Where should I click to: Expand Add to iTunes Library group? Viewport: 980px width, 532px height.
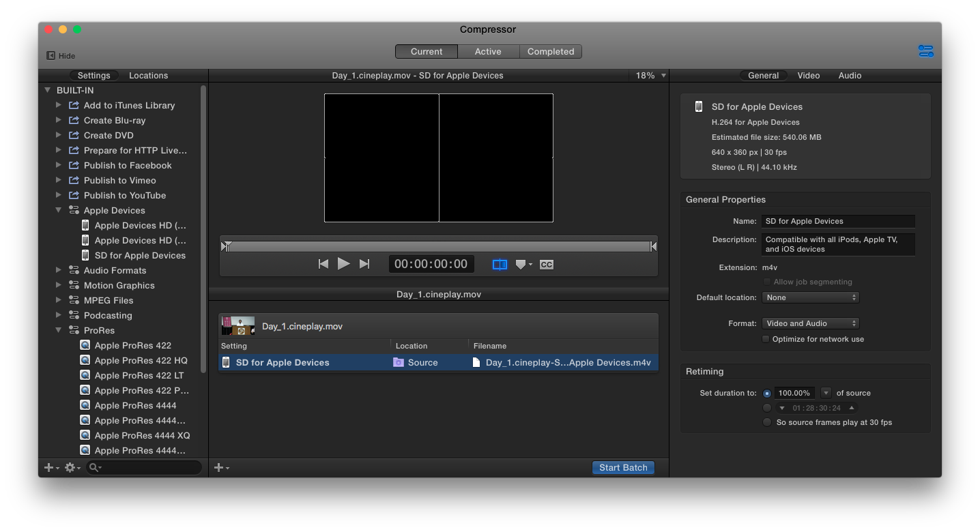pyautogui.click(x=59, y=105)
